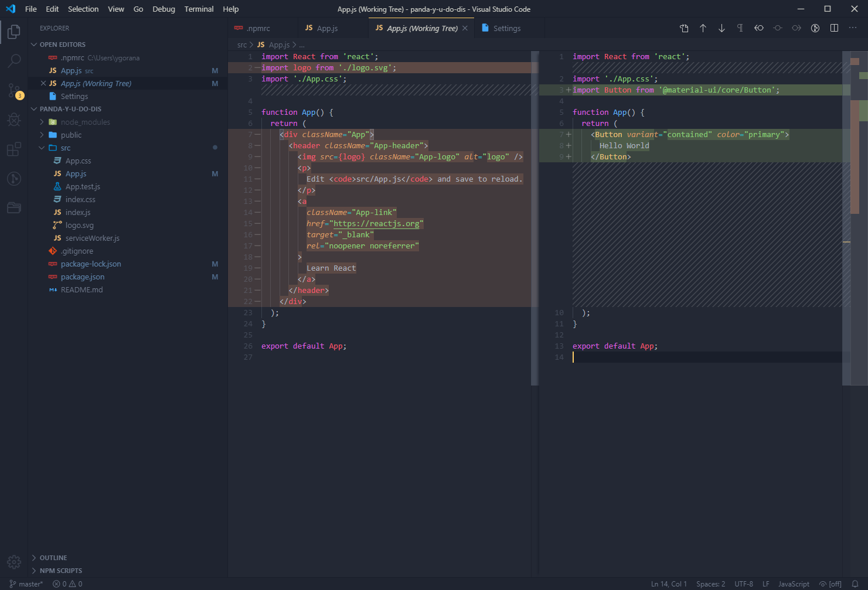Screen dimensions: 868x590
Task: Open Project Manager folder icon in activity bar
Action: pyautogui.click(x=14, y=208)
